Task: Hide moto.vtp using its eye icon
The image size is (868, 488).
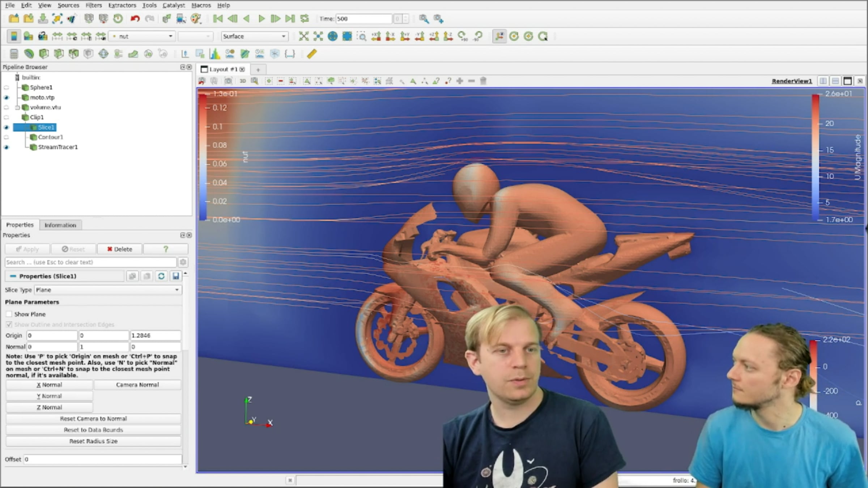Action: pyautogui.click(x=6, y=98)
